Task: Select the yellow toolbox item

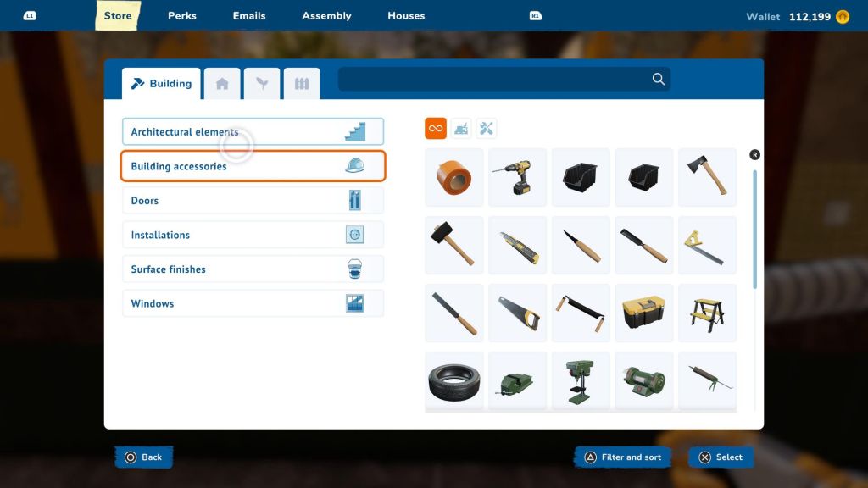Action: pyautogui.click(x=643, y=313)
